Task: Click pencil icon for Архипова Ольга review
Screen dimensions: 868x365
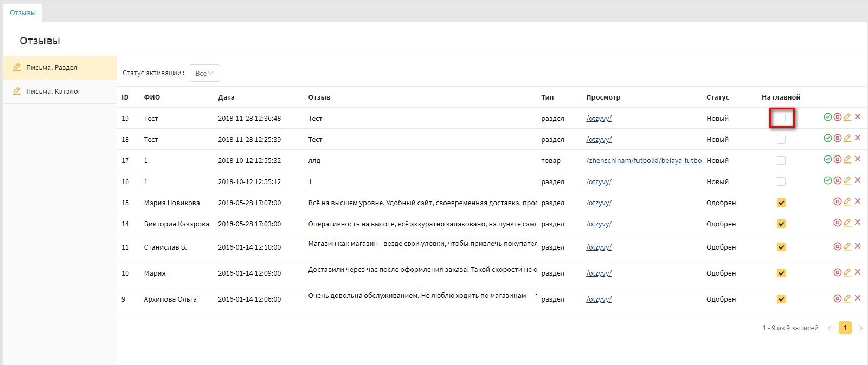Action: (x=847, y=298)
